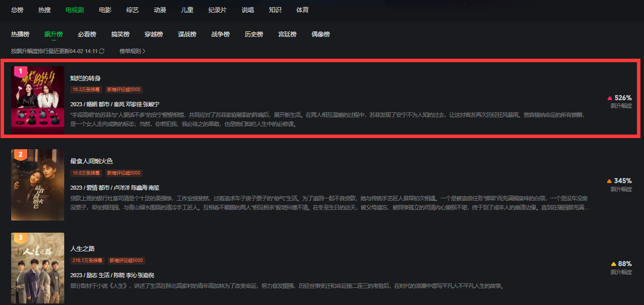Click the 216.1万条弹幕 tag
This screenshot has height=305, width=644.
[88, 260]
